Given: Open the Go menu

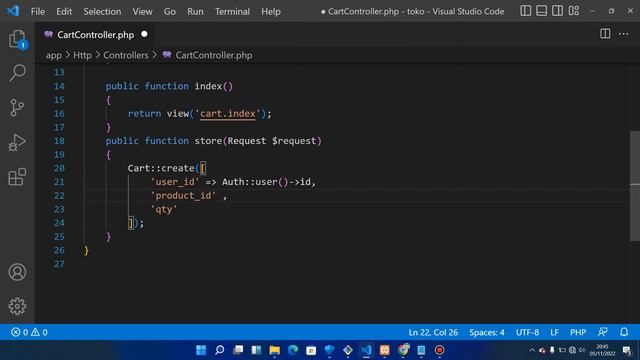Looking at the screenshot, I should pyautogui.click(x=170, y=11).
